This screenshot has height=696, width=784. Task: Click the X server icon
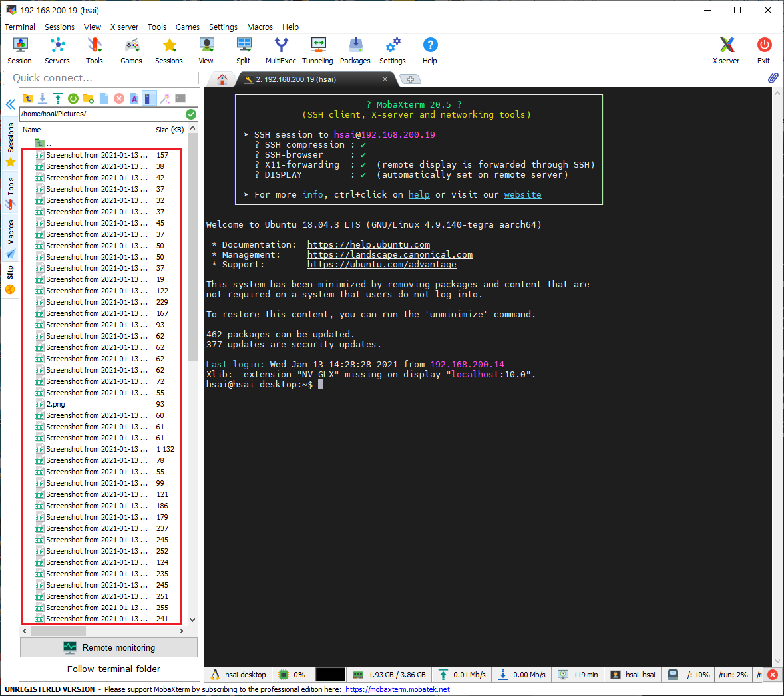[726, 51]
